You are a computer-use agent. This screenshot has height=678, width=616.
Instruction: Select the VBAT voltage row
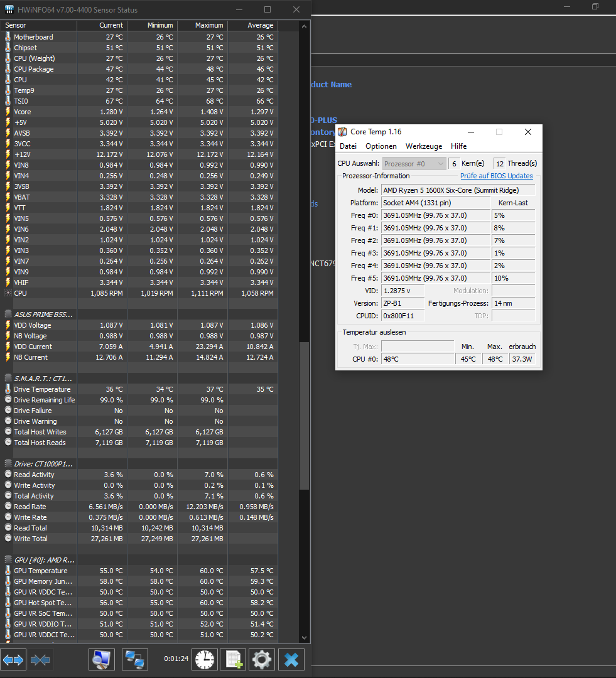point(139,197)
